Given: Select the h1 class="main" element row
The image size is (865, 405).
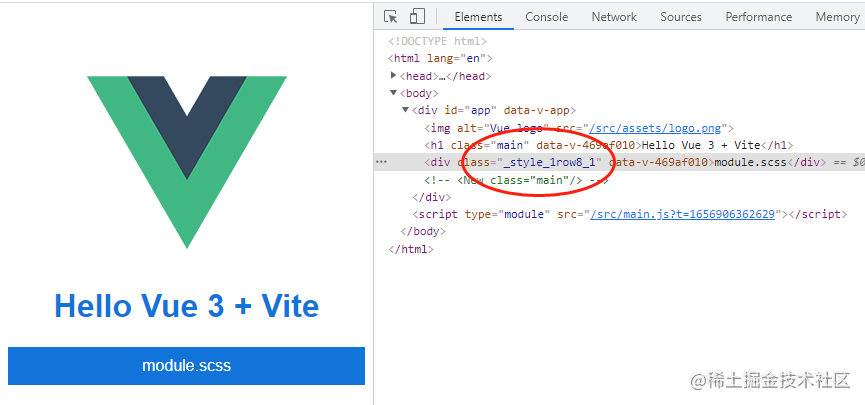Looking at the screenshot, I should pyautogui.click(x=608, y=146).
